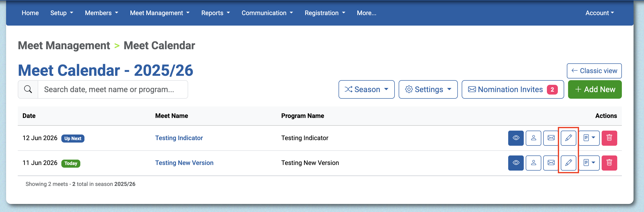Click Nomination Invites count badge 2
Screen dimensions: 644x212
click(x=552, y=89)
